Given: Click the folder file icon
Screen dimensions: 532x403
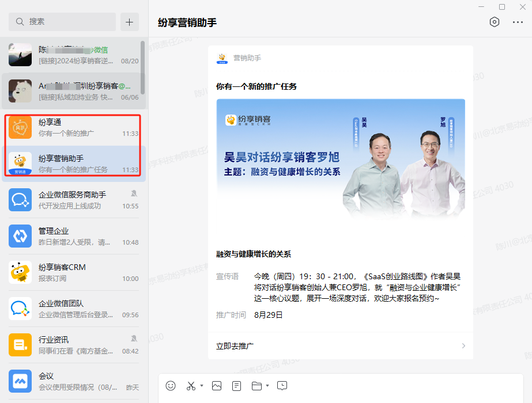Looking at the screenshot, I should click(x=256, y=386).
